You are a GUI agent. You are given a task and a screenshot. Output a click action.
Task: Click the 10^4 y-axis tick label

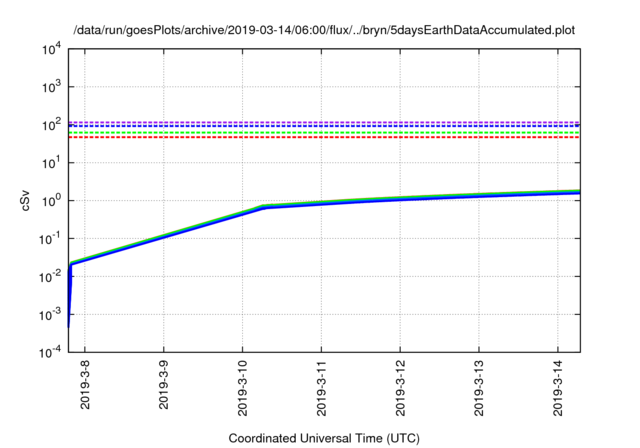click(x=51, y=50)
